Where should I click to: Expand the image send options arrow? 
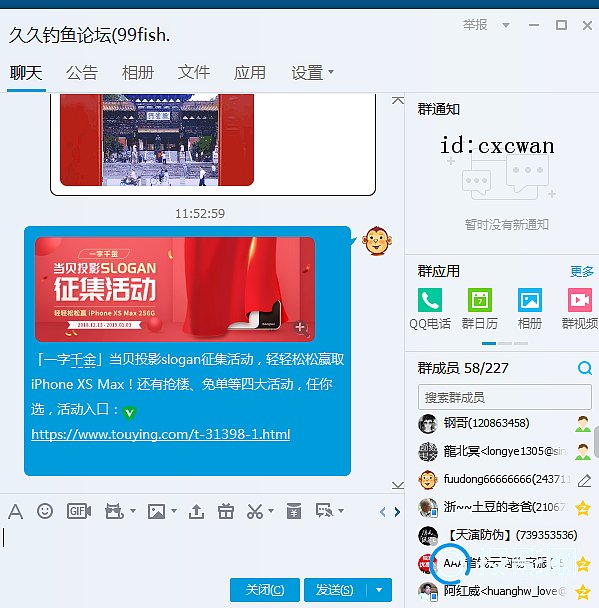174,511
